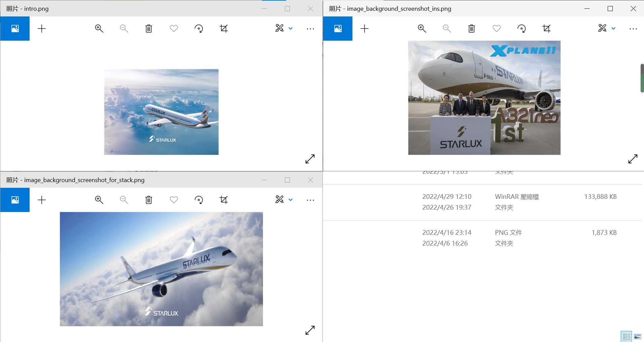644x342 pixels.
Task: Open collection icon in for_stack.png window
Action: click(x=15, y=200)
